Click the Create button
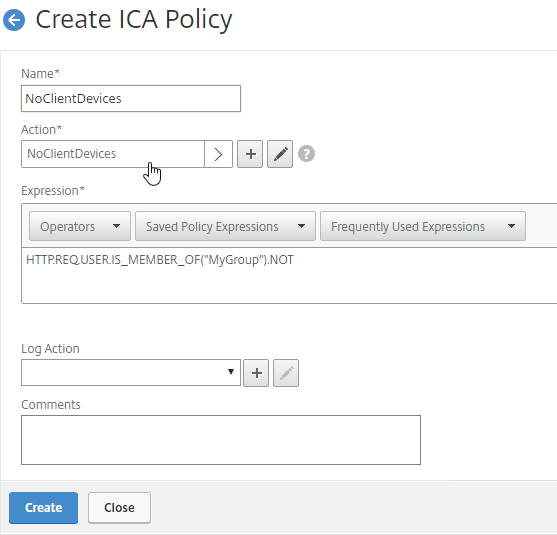The width and height of the screenshot is (557, 535). pyautogui.click(x=43, y=508)
